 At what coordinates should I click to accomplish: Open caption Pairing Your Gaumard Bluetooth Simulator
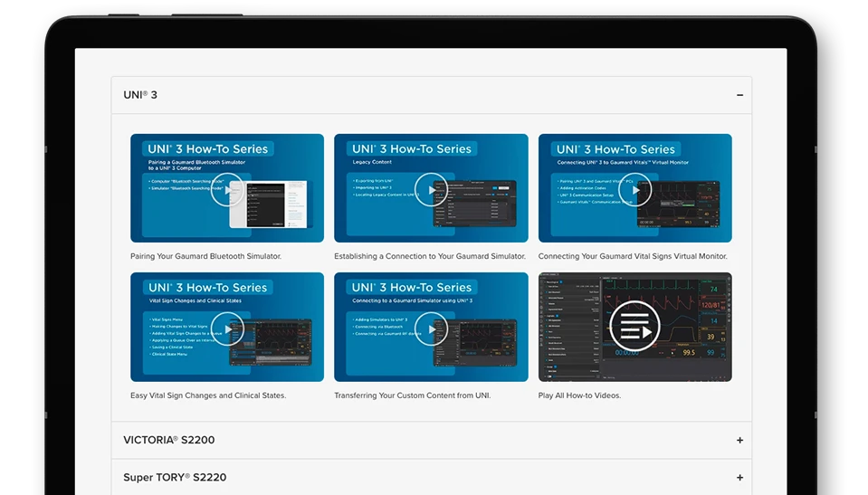click(x=206, y=256)
